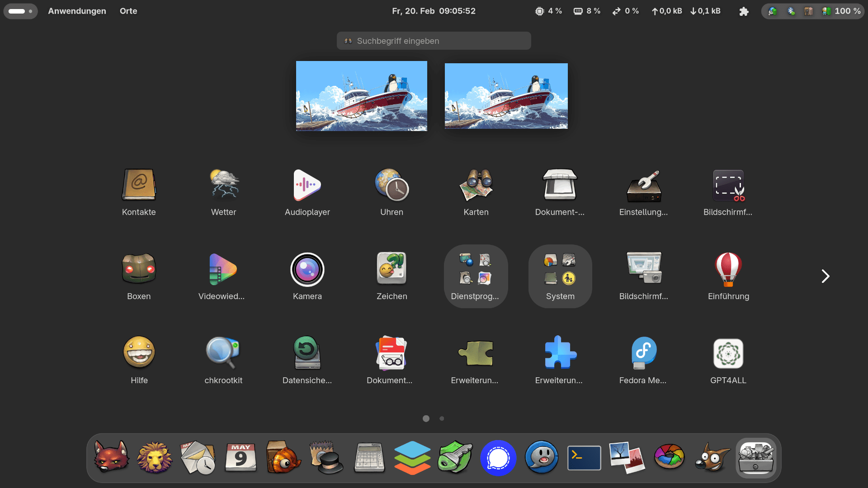
Task: Go to next page with right arrow
Action: coord(825,276)
